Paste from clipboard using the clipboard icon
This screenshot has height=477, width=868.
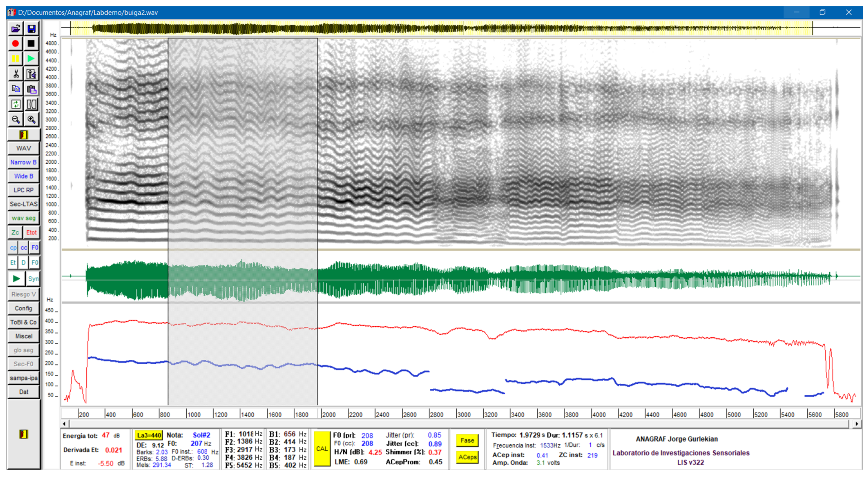(31, 89)
